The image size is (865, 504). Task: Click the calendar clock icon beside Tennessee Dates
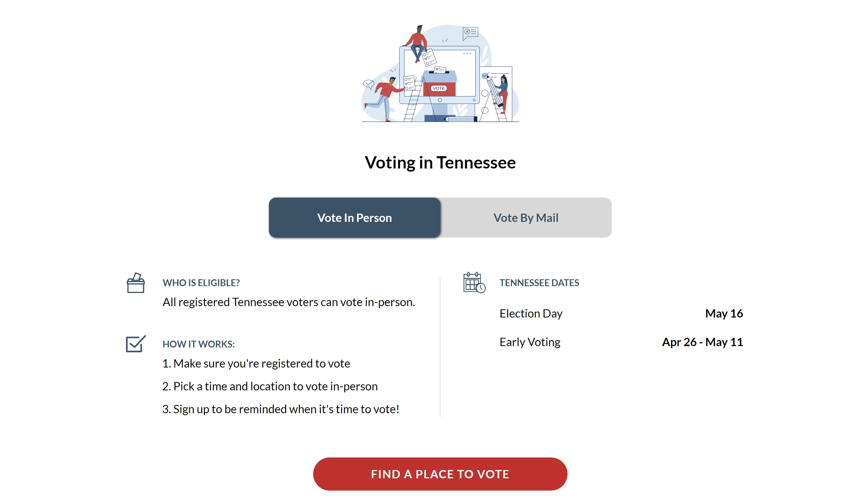click(474, 283)
